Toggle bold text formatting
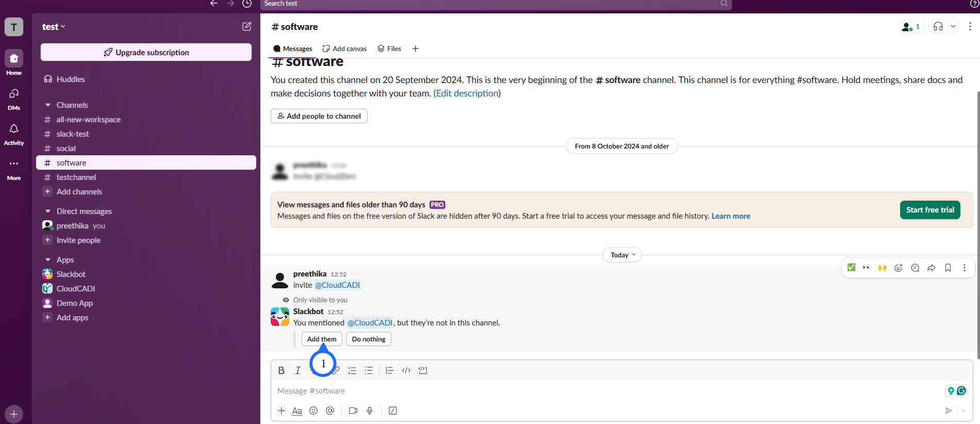The height and width of the screenshot is (424, 980). click(x=281, y=370)
